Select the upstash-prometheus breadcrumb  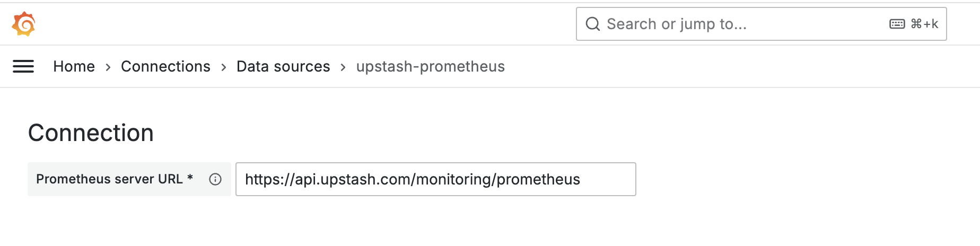[431, 66]
